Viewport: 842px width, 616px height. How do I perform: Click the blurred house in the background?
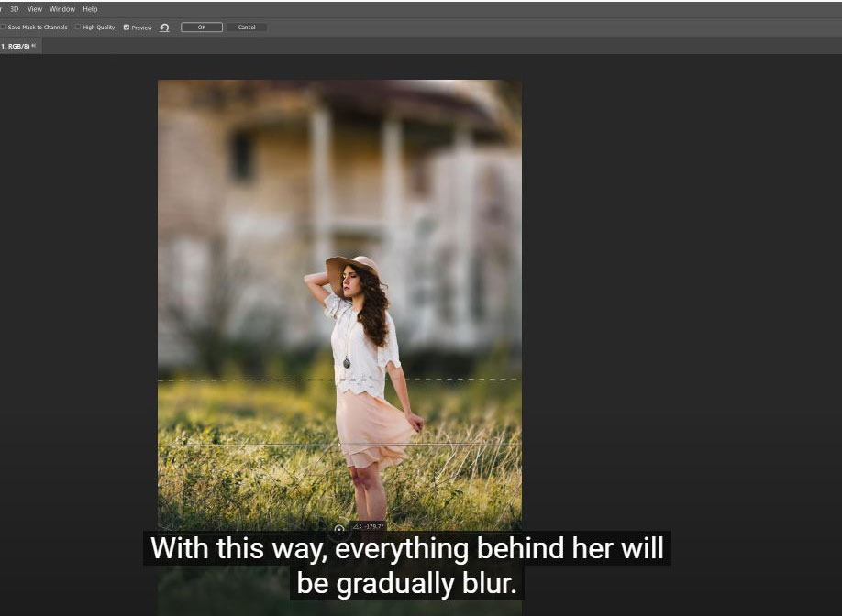275,183
